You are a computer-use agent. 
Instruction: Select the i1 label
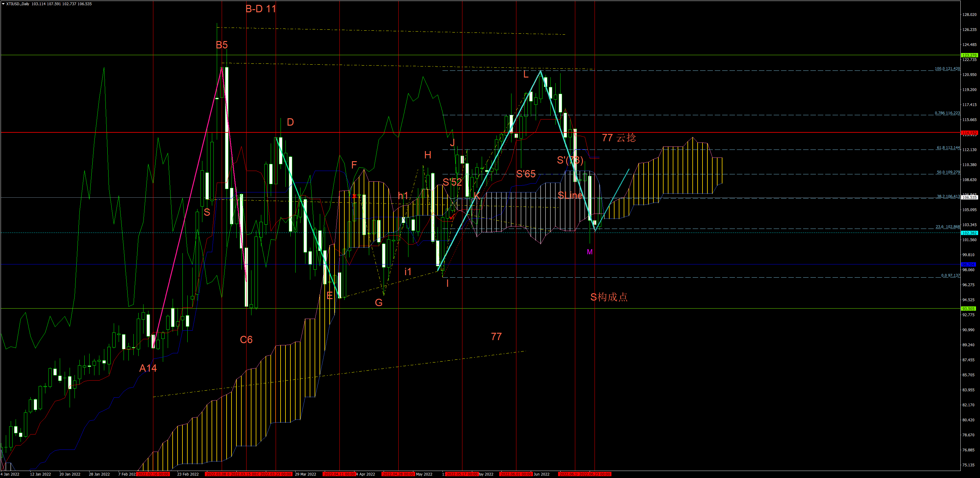click(x=408, y=271)
